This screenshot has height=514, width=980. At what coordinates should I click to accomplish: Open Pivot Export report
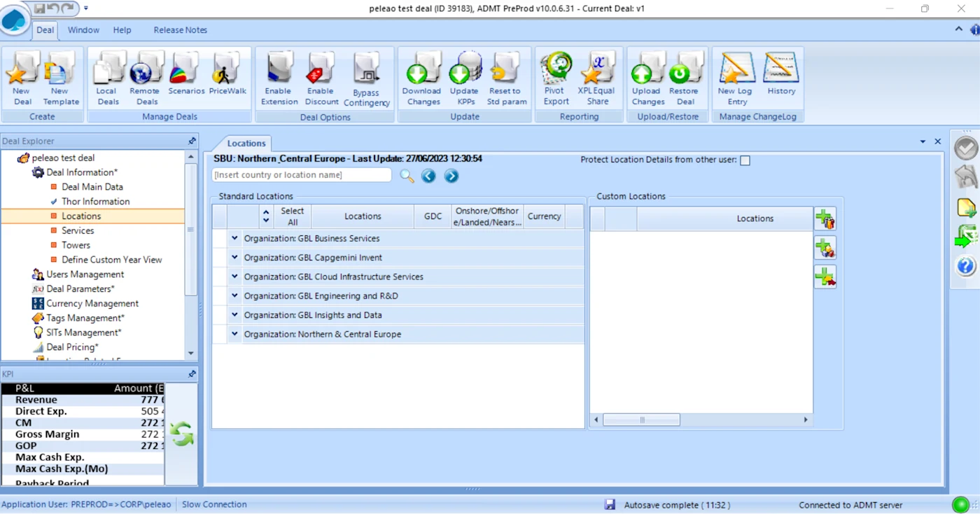(x=556, y=79)
